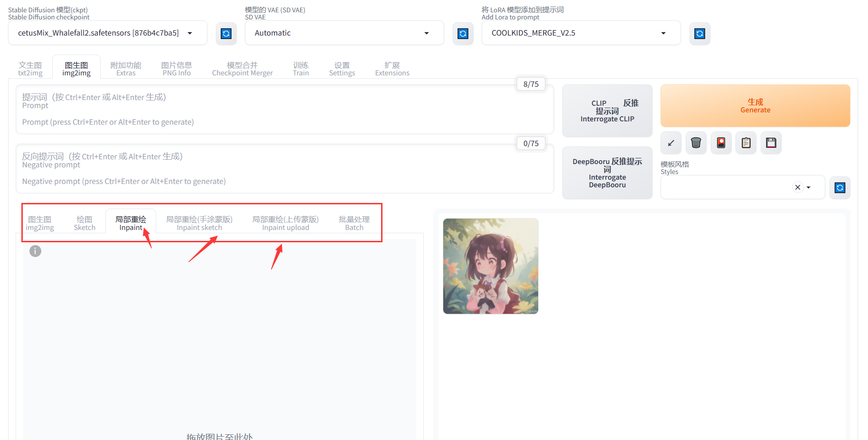This screenshot has height=440, width=868.
Task: Open the Inpaint upload sub-tab
Action: pyautogui.click(x=286, y=223)
